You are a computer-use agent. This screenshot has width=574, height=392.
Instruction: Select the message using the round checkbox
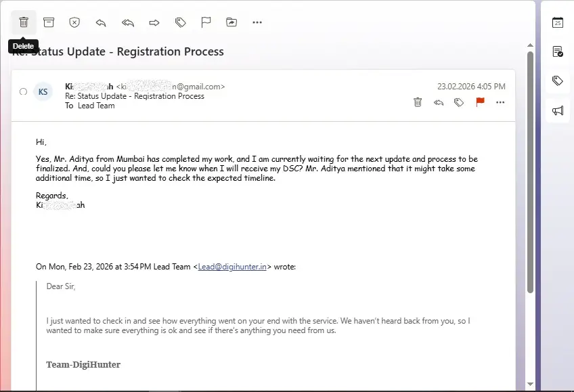click(24, 91)
